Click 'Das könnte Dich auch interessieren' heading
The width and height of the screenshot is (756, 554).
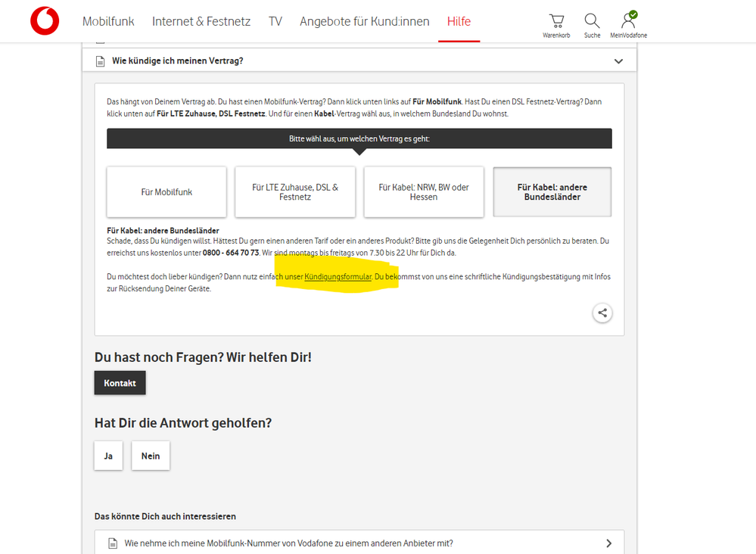tap(166, 516)
